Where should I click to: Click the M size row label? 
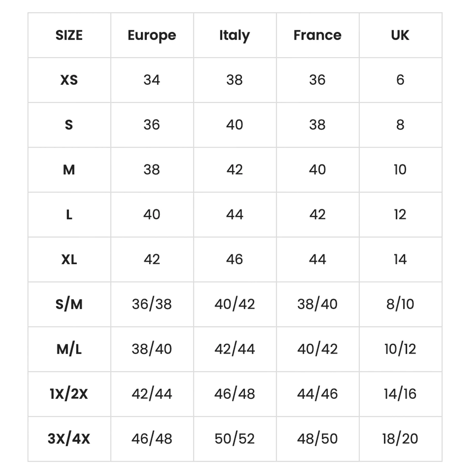pos(69,170)
